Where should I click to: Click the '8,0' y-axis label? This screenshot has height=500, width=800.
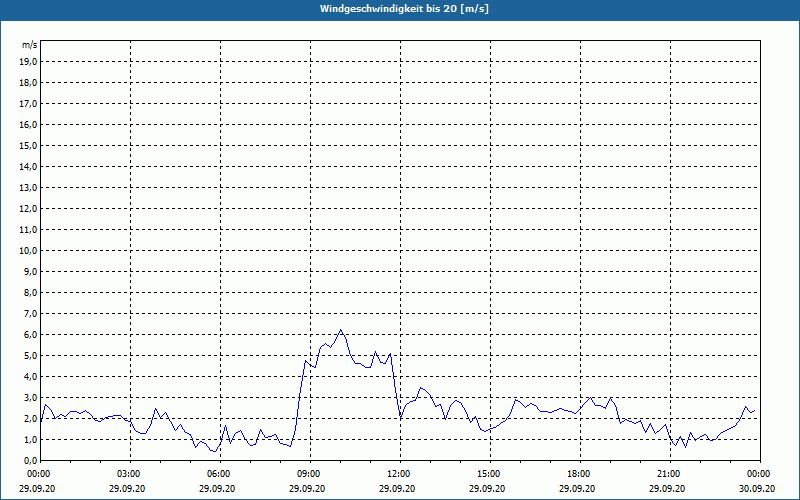pos(31,292)
